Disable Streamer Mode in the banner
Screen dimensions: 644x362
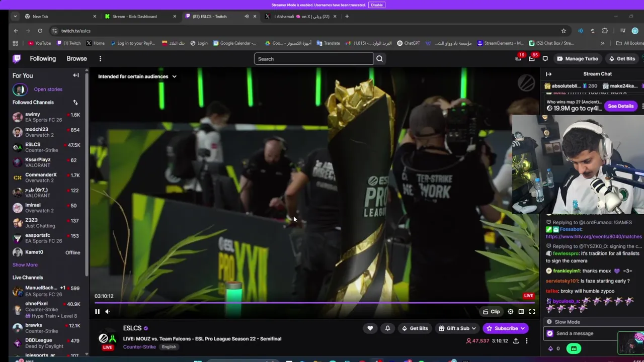[377, 5]
